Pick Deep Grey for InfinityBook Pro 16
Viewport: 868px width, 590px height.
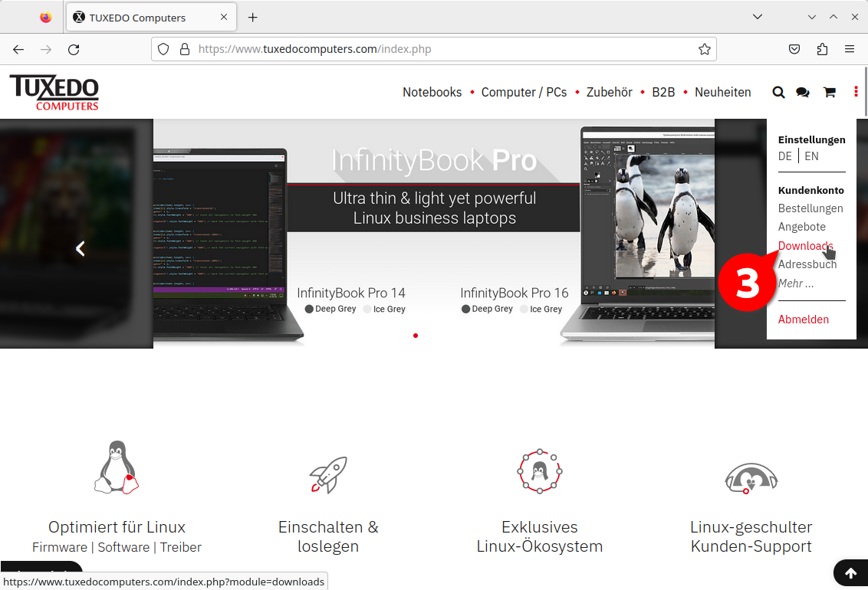487,309
